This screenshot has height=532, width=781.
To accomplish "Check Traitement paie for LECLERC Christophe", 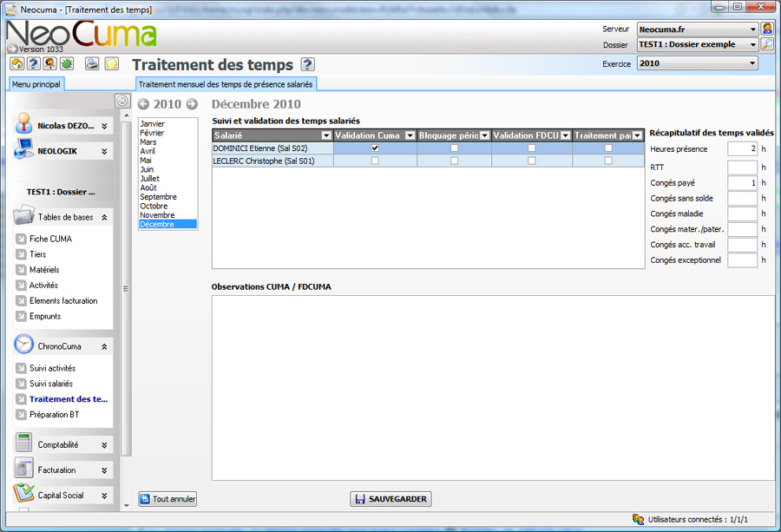I will pos(608,161).
